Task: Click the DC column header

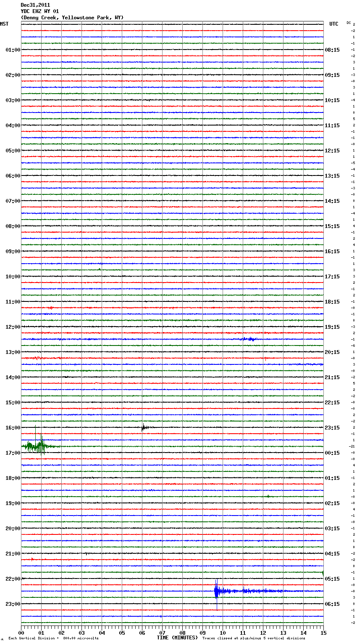Action: point(349,23)
